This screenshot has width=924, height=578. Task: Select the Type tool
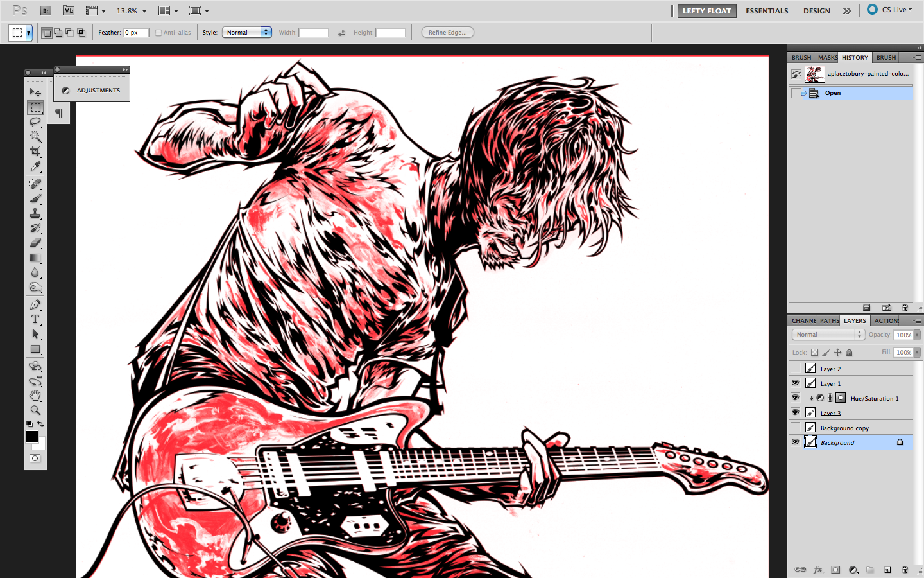(35, 319)
